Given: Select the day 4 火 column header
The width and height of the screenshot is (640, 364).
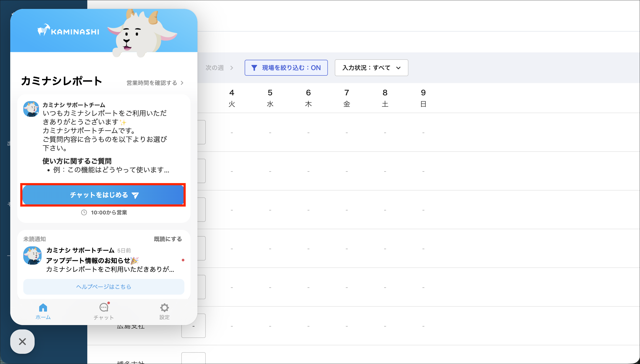Looking at the screenshot, I should (232, 98).
